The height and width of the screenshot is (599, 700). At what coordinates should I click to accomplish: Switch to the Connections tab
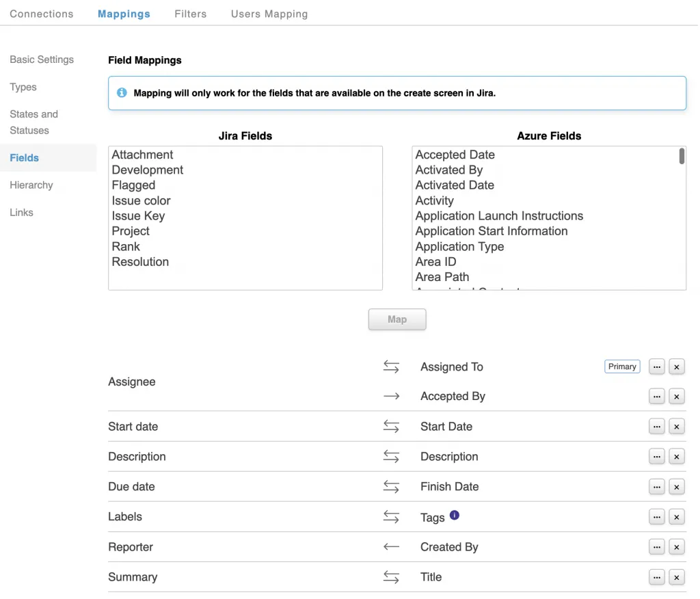click(x=42, y=14)
